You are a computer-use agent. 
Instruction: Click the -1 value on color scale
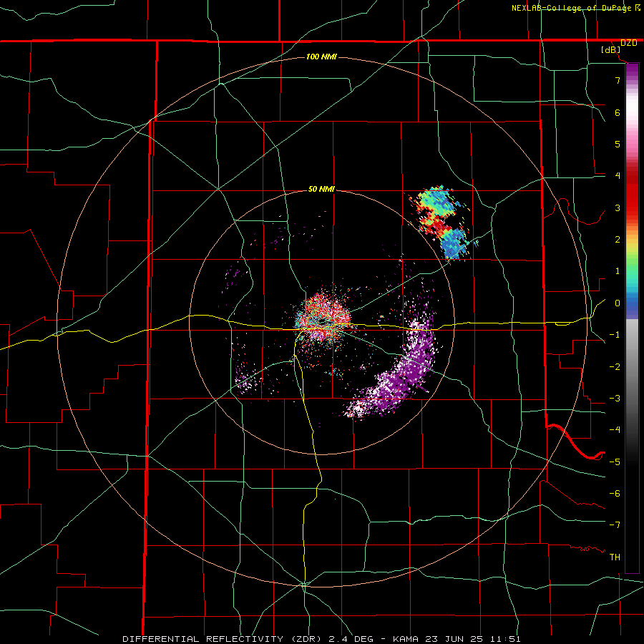tap(615, 335)
